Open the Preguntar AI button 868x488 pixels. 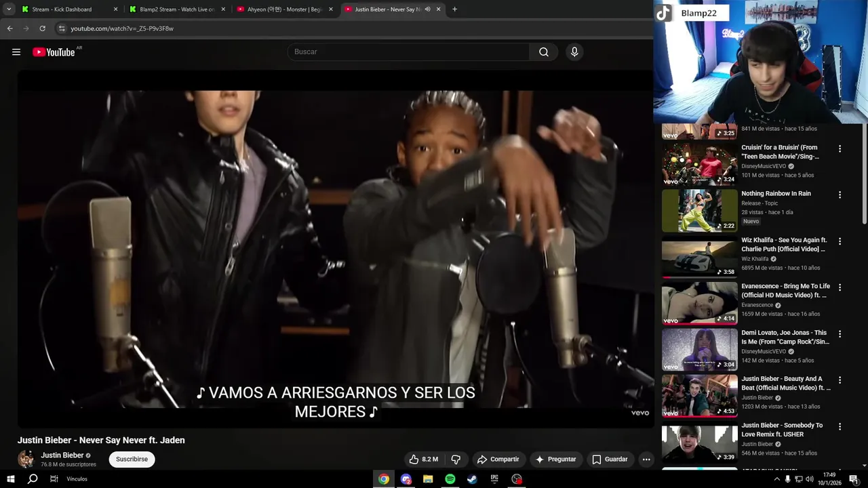(555, 460)
